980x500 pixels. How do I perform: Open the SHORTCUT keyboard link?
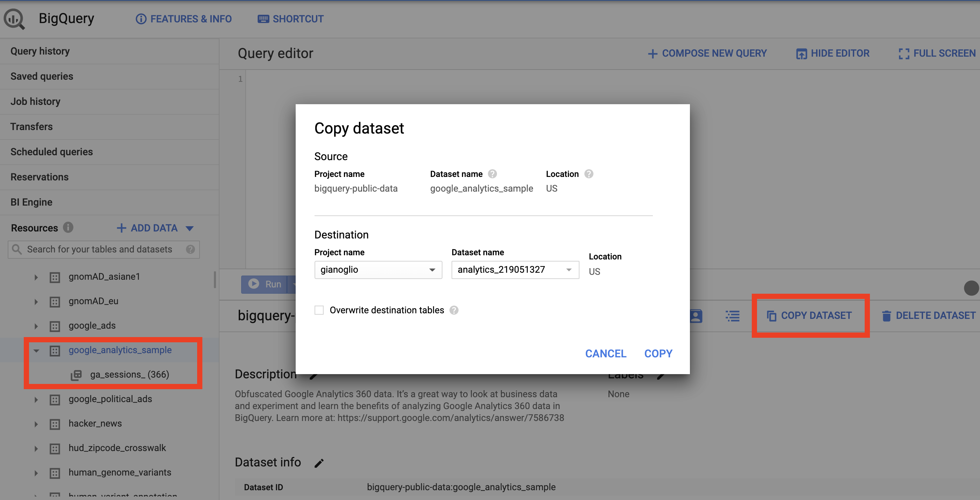[x=291, y=19]
